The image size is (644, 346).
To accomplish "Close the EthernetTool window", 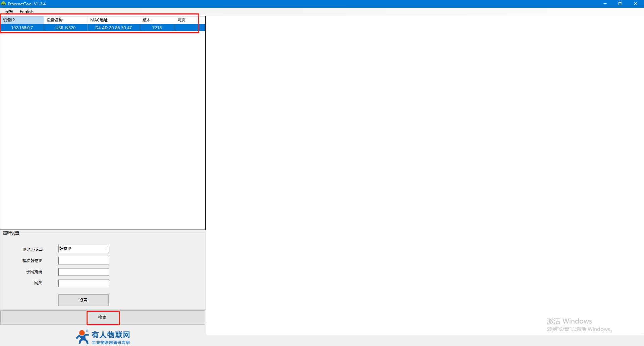I will point(636,4).
